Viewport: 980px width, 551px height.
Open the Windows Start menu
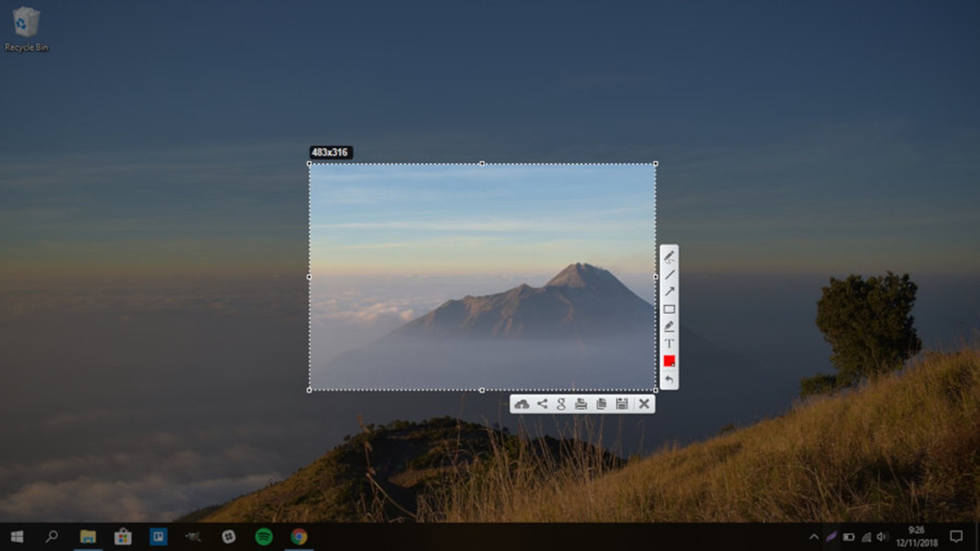pyautogui.click(x=17, y=536)
